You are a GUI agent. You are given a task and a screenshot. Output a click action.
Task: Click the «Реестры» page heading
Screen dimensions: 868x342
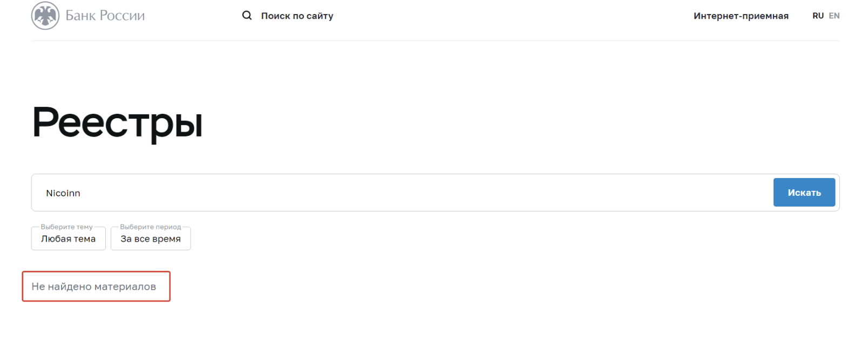pos(117,123)
